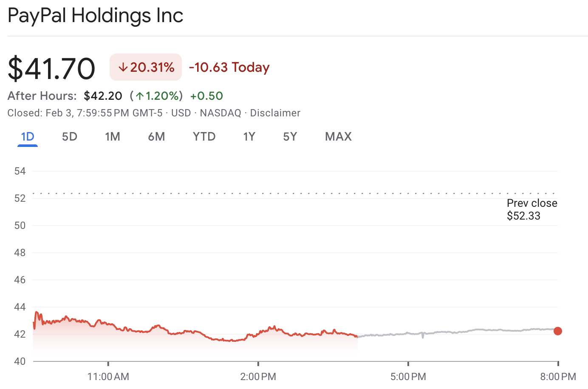The width and height of the screenshot is (588, 389).
Task: Select the 1D time range tab
Action: click(x=28, y=137)
